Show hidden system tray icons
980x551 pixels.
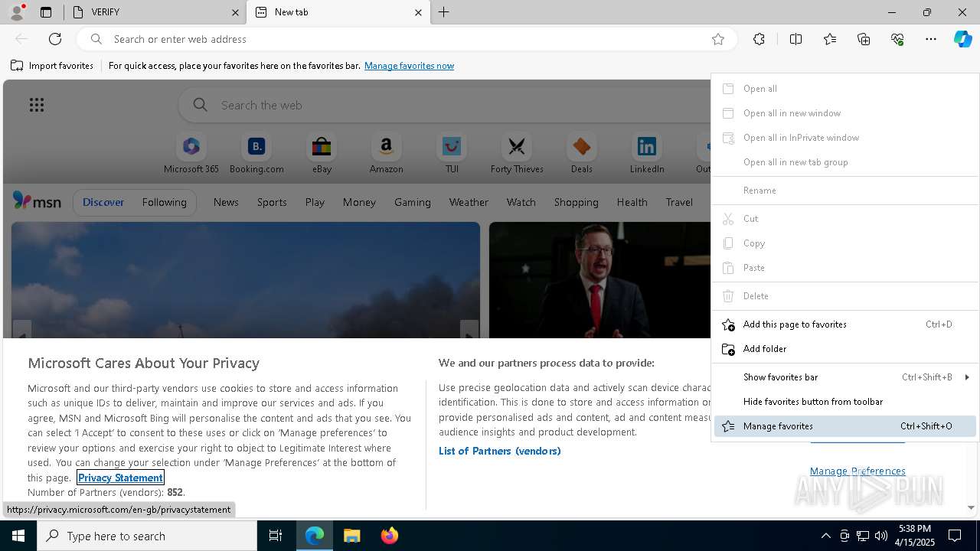(825, 536)
